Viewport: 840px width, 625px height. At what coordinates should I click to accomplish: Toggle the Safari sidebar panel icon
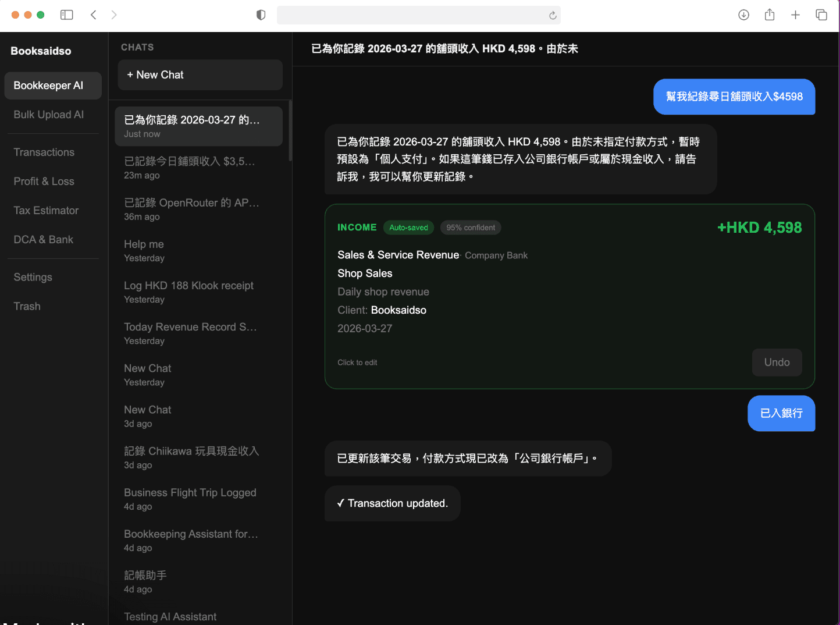point(66,15)
